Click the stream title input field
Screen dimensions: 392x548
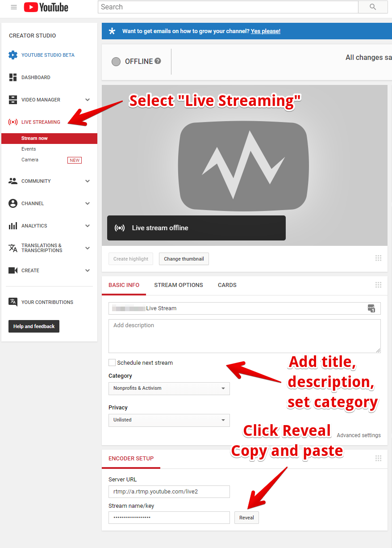click(x=245, y=308)
